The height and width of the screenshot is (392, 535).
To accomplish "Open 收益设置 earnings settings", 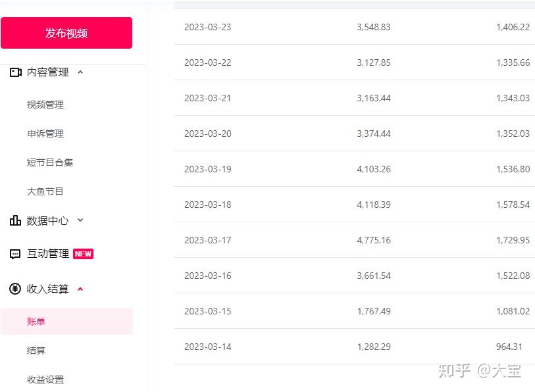I will pos(45,380).
